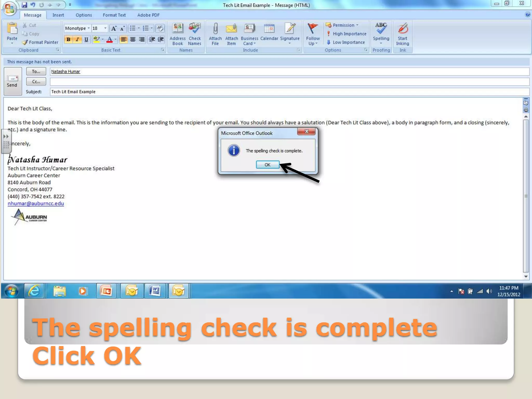Click the Natasha Humar recipient in To field
The height and width of the screenshot is (399, 532).
click(66, 71)
